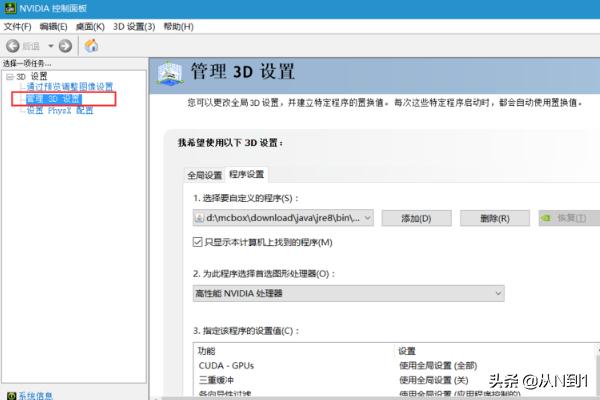
Task: Click the 设置 column header
Action: tap(407, 351)
